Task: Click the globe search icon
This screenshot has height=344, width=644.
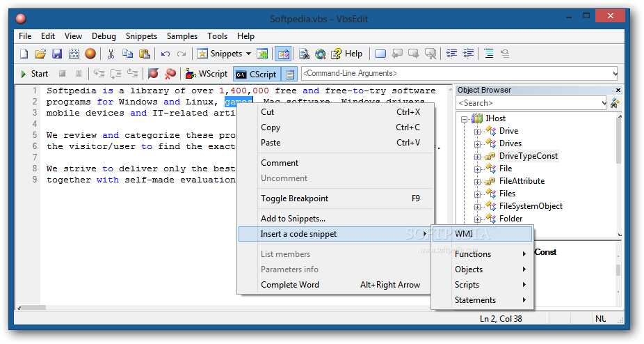Action: (x=321, y=54)
